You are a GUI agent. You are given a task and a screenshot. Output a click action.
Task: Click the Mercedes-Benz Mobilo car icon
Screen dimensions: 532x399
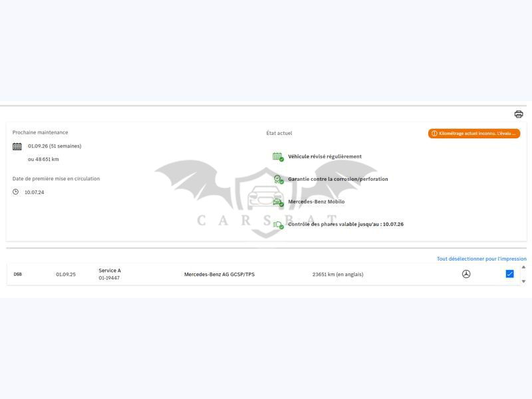(277, 202)
